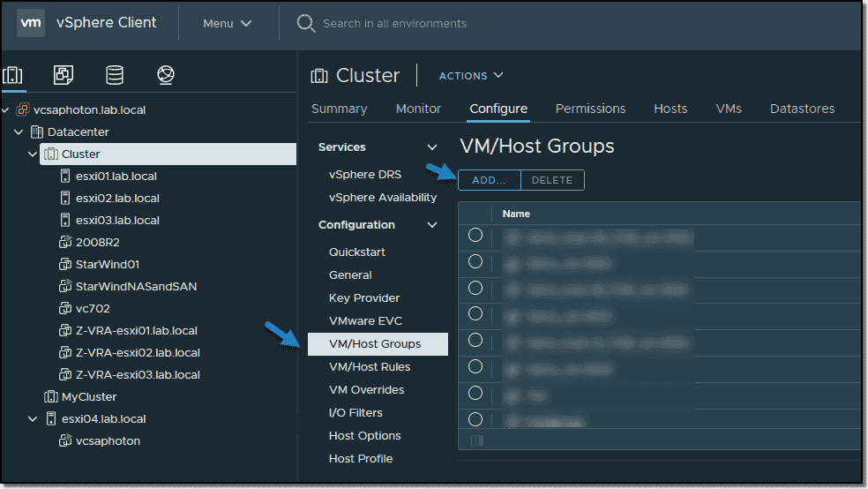This screenshot has height=489, width=868.
Task: Open VM Overrides page
Action: pos(366,390)
